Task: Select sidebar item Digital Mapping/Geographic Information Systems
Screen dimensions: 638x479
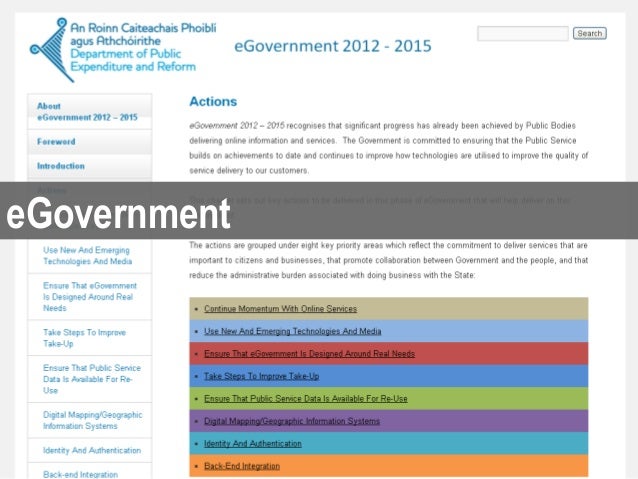Action: pyautogui.click(x=92, y=420)
